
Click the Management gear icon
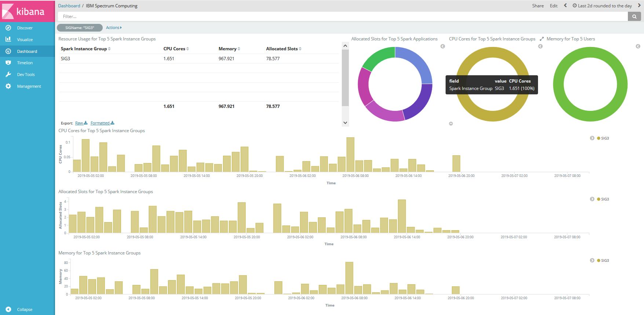pos(8,86)
